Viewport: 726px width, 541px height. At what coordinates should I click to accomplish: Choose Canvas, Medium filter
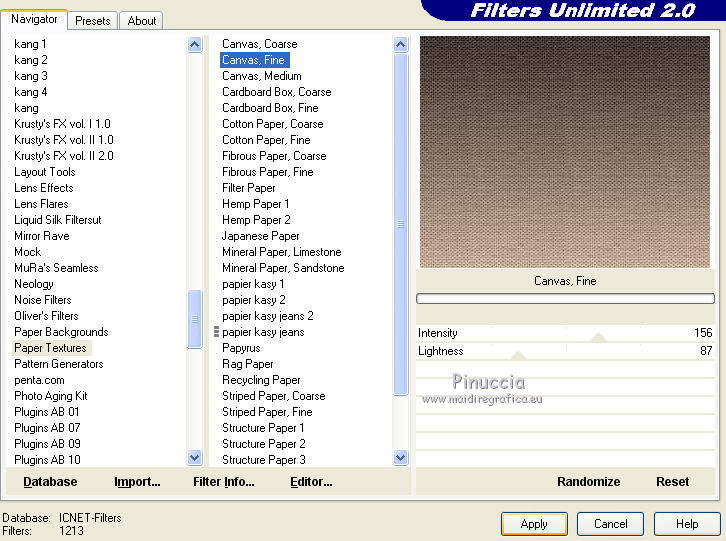(x=262, y=76)
